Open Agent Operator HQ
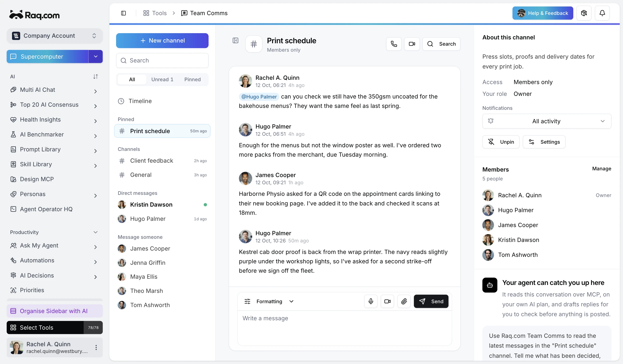 [54, 209]
